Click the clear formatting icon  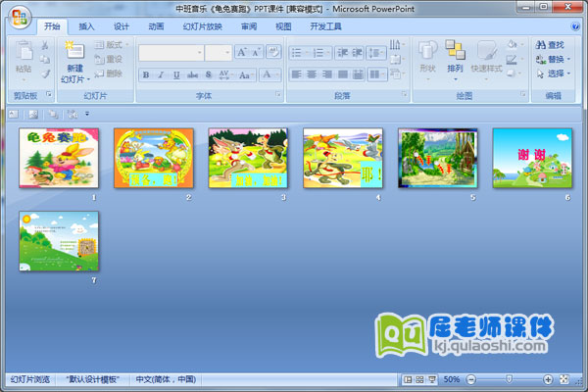click(x=273, y=52)
